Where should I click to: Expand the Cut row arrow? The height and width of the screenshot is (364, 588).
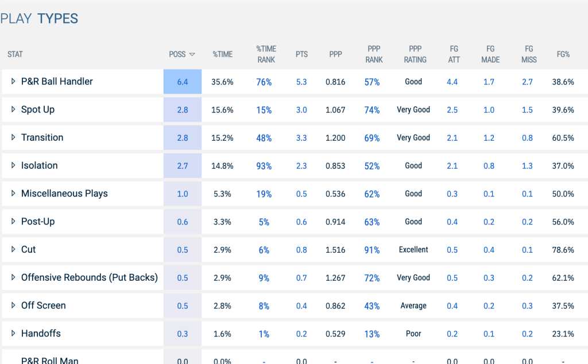point(13,249)
